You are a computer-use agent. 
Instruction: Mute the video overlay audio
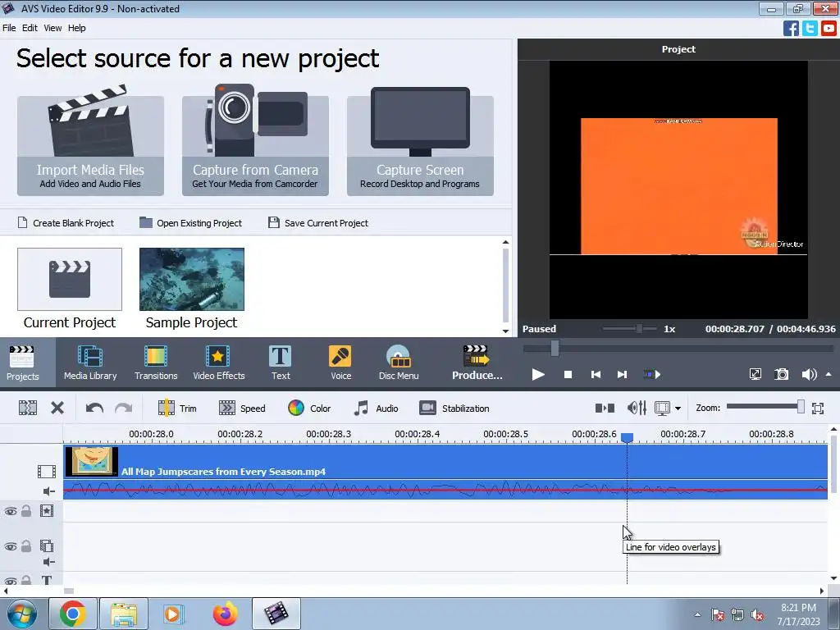[x=48, y=562]
